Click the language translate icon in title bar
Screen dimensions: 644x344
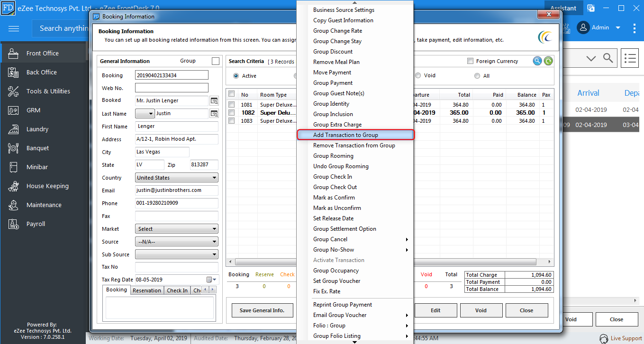tap(591, 8)
